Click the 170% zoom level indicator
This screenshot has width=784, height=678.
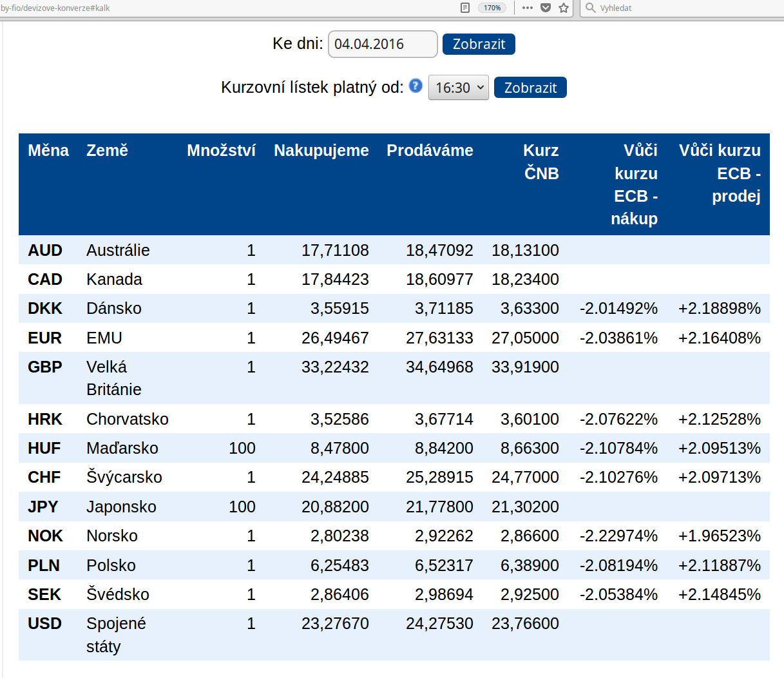tap(492, 8)
